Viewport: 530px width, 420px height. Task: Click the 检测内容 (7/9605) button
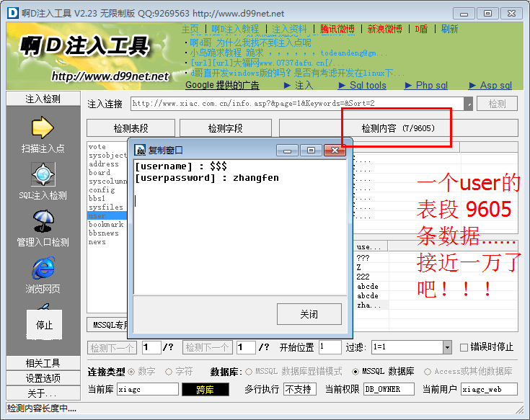pos(398,128)
